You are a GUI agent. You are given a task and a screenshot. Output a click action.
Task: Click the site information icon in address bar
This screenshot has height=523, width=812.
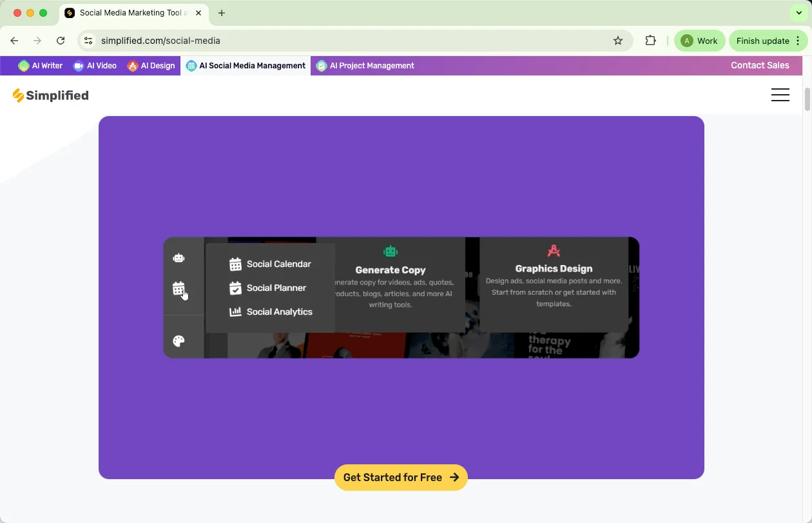click(88, 41)
